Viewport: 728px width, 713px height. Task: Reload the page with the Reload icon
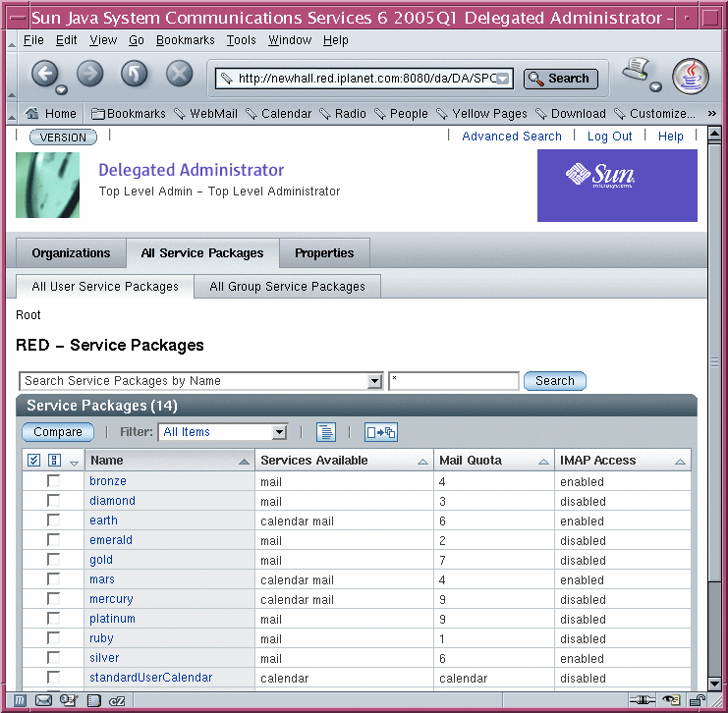tap(135, 74)
